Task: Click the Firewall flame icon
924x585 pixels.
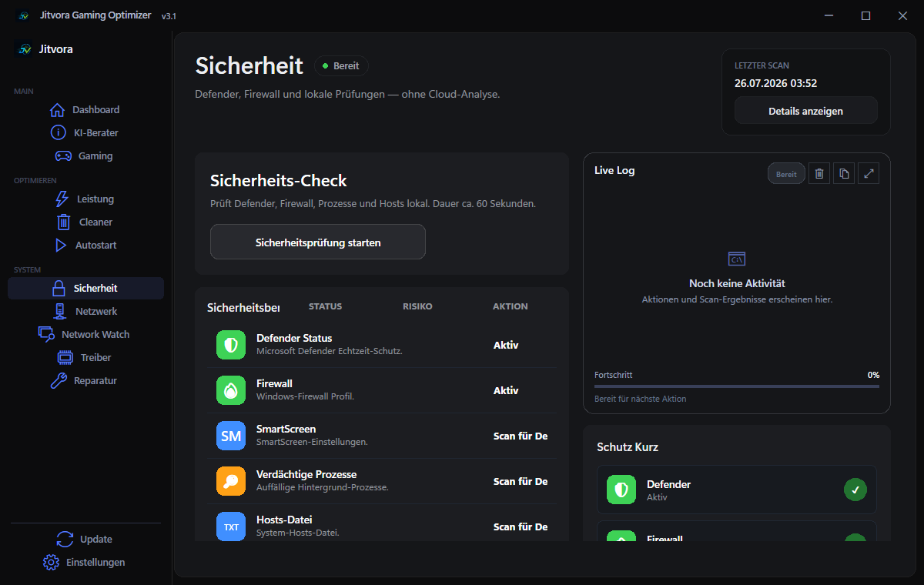Action: coord(231,390)
